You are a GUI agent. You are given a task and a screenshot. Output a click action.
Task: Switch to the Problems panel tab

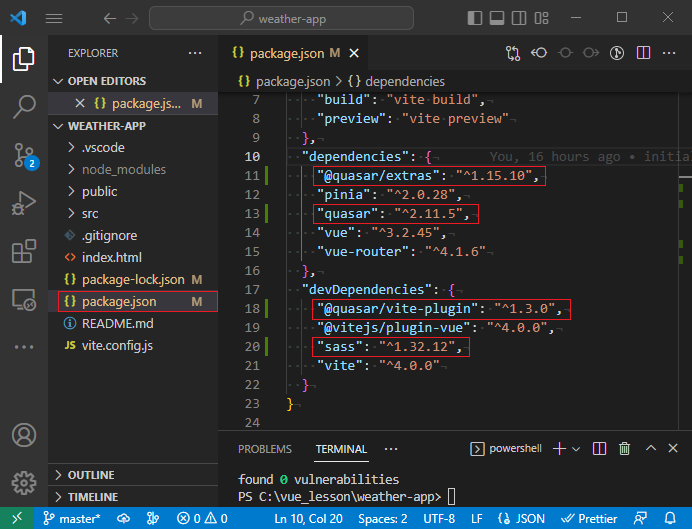tap(265, 449)
